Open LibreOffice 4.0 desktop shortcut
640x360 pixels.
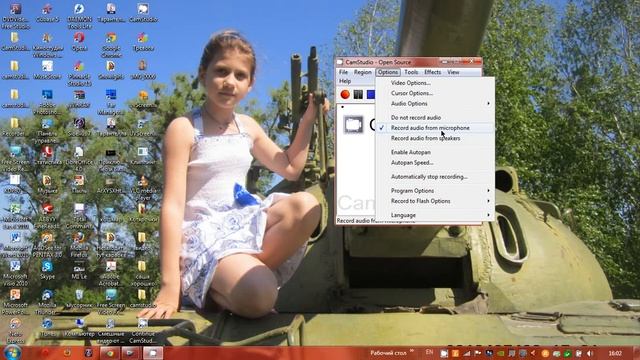click(79, 158)
